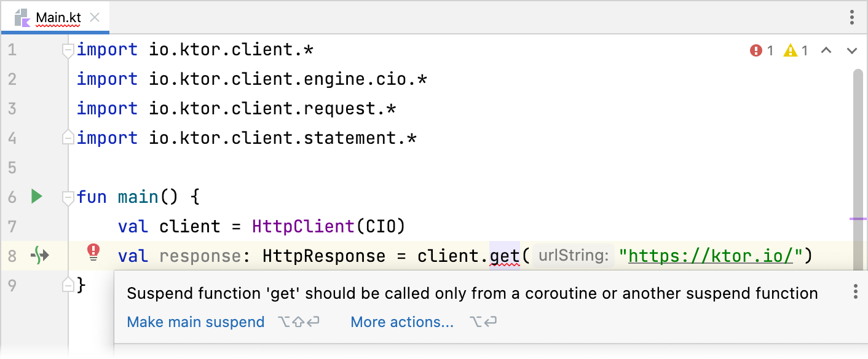
Task: Open More actions in the error popup
Action: point(402,322)
